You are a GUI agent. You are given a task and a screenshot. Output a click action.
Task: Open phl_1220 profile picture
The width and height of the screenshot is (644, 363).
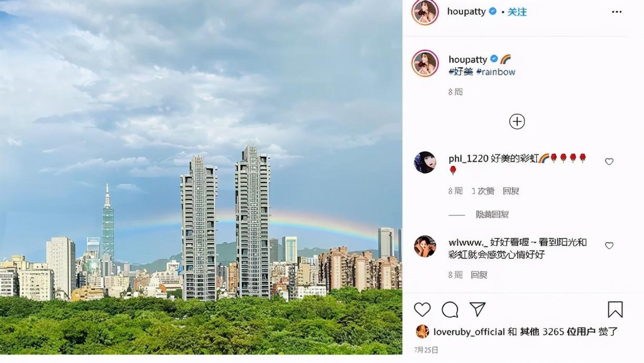tap(425, 162)
